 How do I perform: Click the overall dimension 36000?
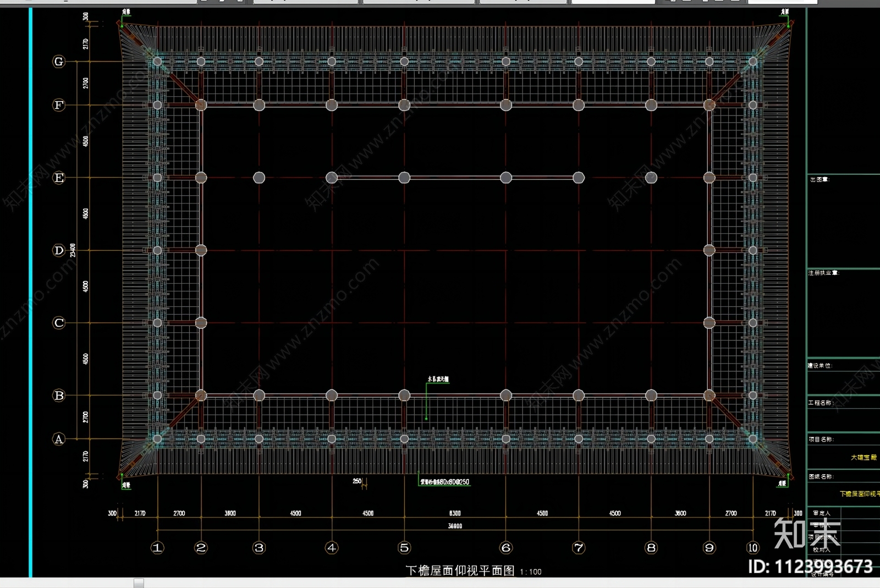pos(455,526)
